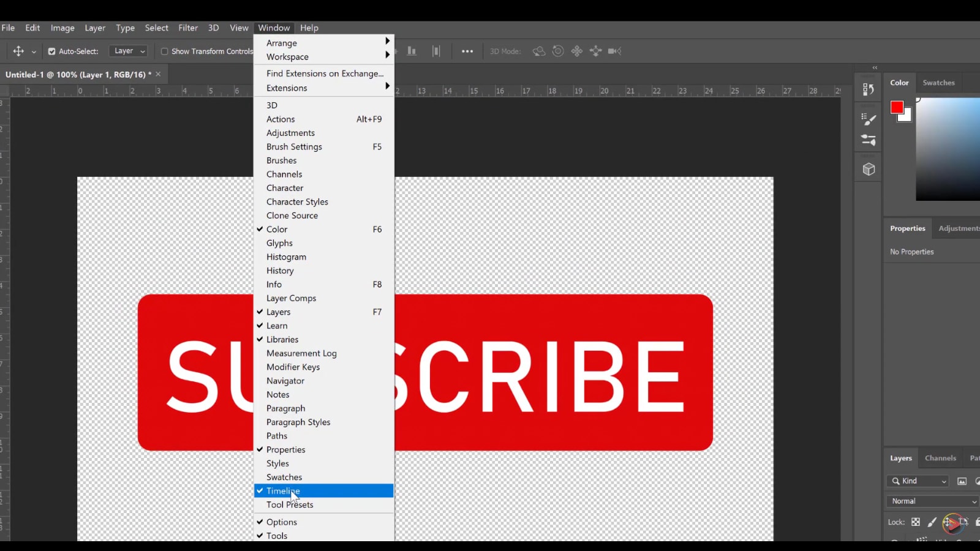Select the 3D roll camera mode icon
980x551 pixels.
click(558, 51)
